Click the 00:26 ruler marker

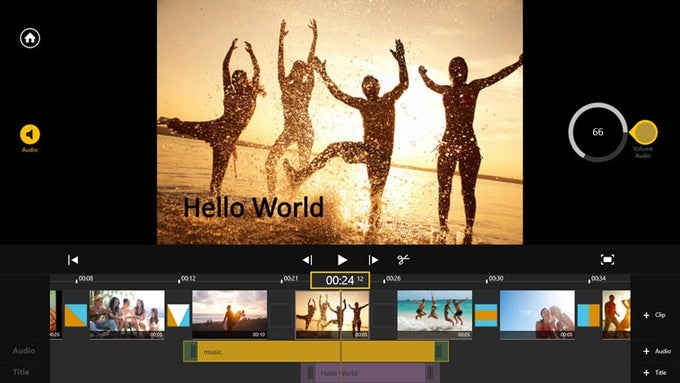tap(392, 279)
